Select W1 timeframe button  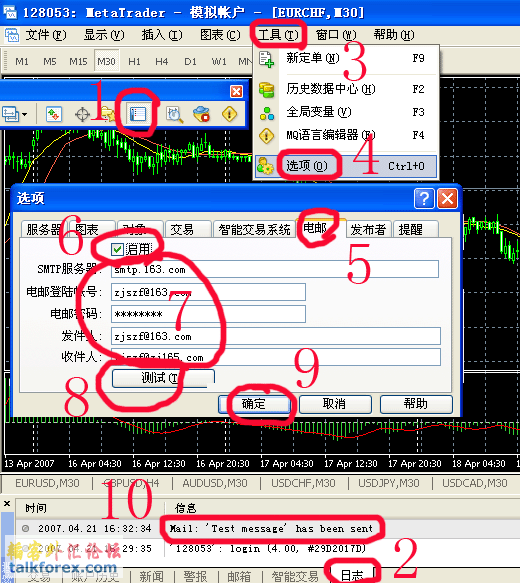click(x=219, y=61)
